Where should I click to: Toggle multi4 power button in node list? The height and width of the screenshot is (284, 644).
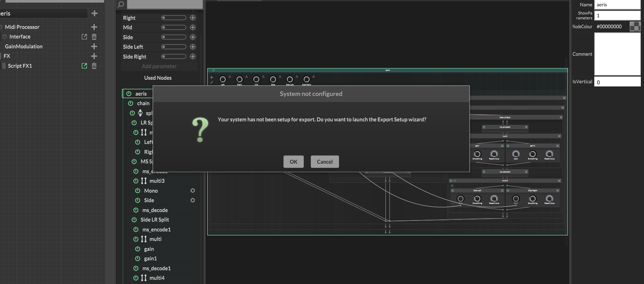(x=136, y=278)
